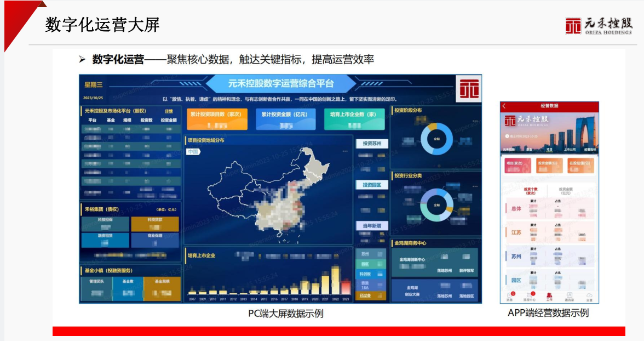Click the 项目(家次) card in the APP

coord(517,166)
